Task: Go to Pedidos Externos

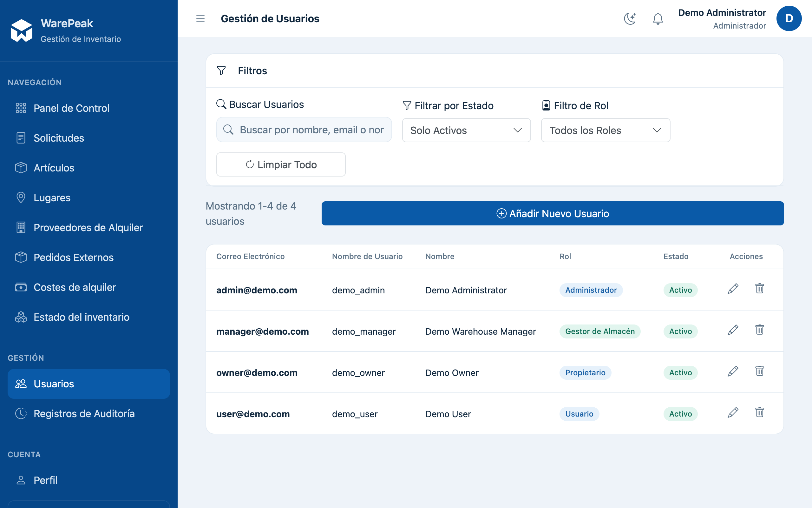Action: point(88,257)
